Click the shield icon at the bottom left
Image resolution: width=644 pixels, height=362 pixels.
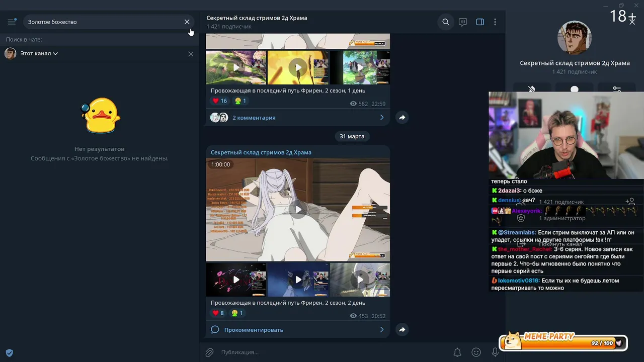pos(9,353)
